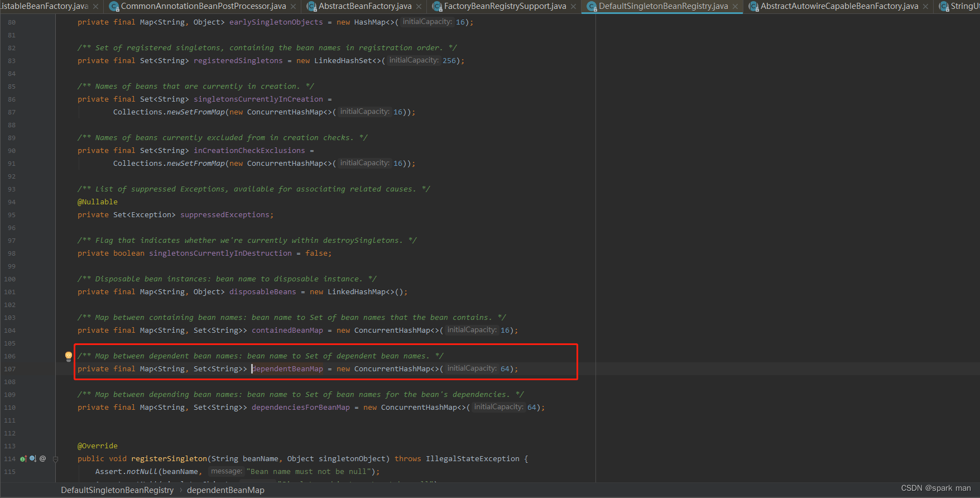Viewport: 980px width, 498px height.
Task: Click the class icon on FactoryBeanRegistrySupport.java tab
Action: tap(438, 6)
